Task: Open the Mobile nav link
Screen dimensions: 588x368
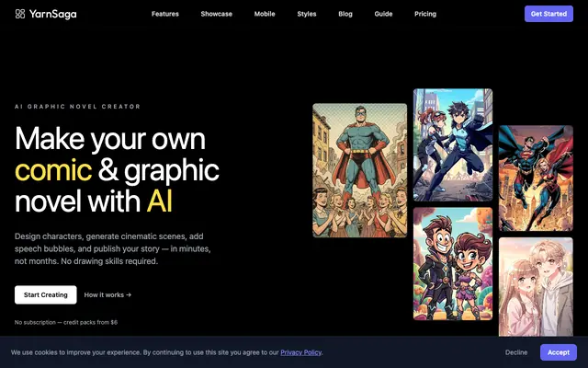Action: (265, 14)
